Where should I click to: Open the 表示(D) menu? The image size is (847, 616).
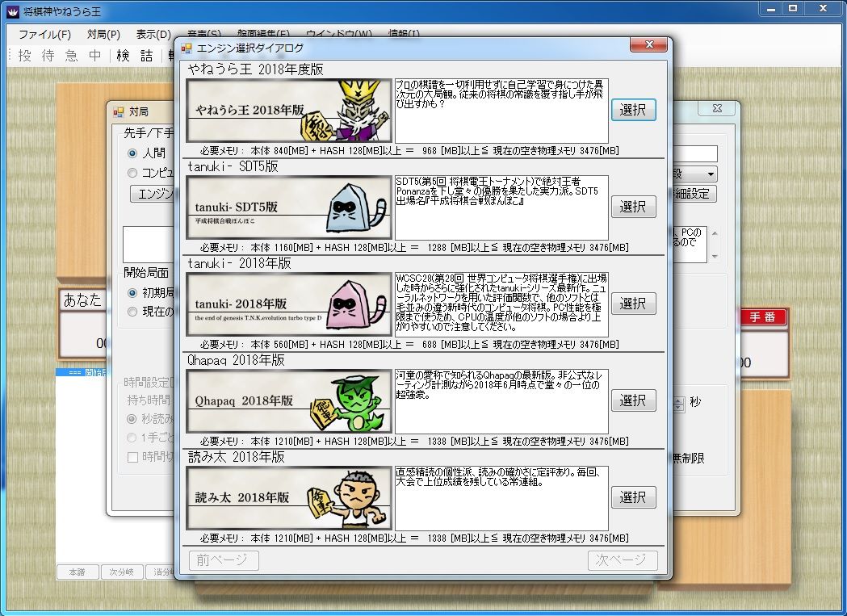[153, 35]
